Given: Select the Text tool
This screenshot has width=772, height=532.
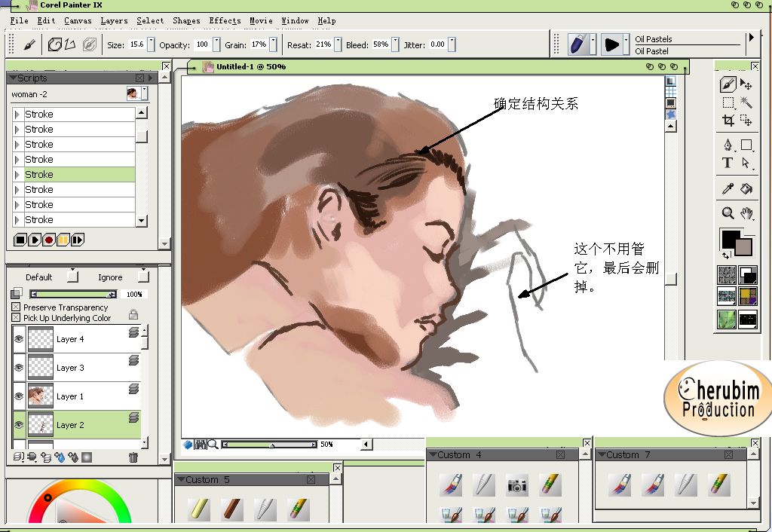Looking at the screenshot, I should 728,163.
